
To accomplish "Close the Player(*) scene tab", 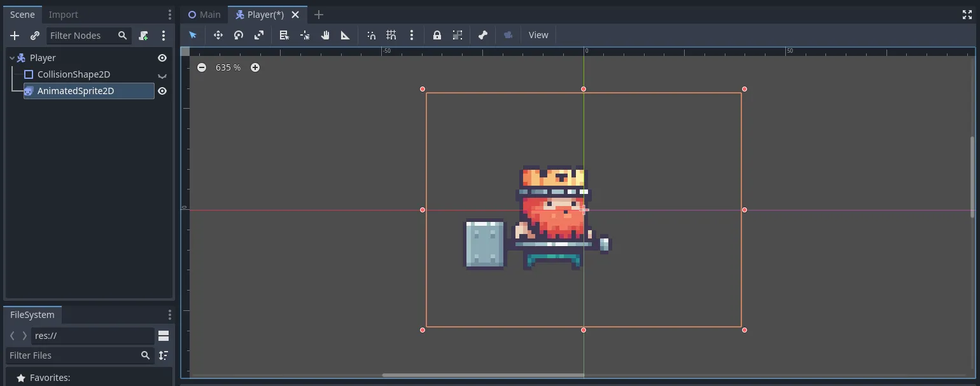I will tap(295, 15).
